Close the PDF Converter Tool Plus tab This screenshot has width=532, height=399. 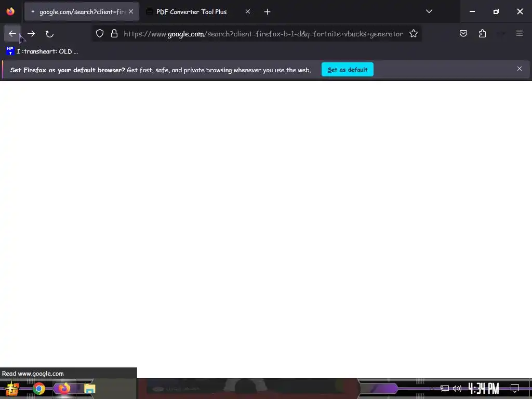click(x=248, y=11)
